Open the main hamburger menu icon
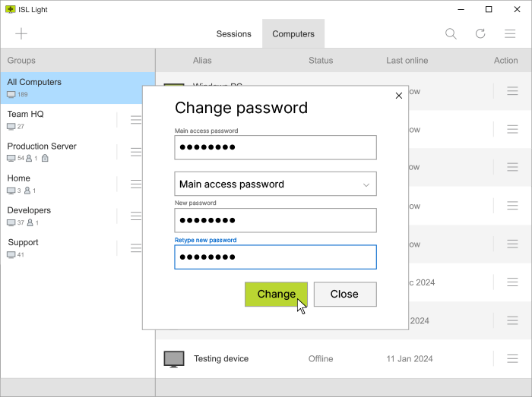The image size is (532, 397). (x=511, y=33)
